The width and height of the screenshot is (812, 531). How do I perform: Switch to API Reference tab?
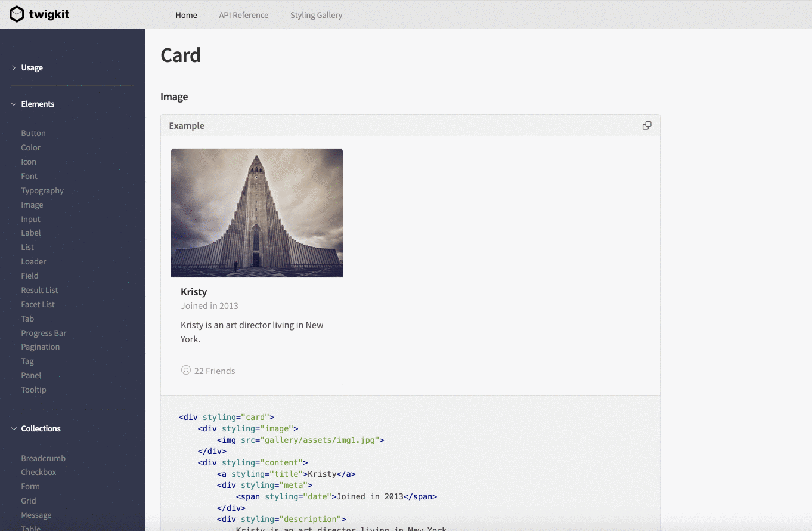point(243,15)
